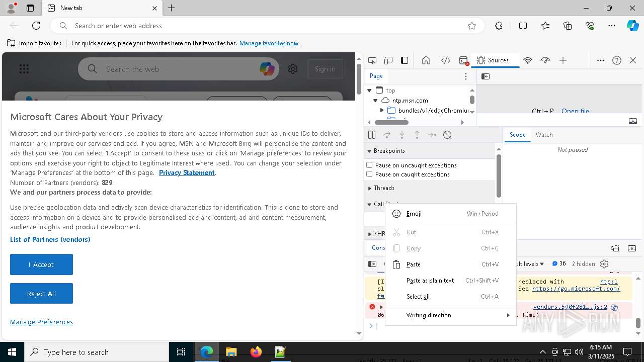Image resolution: width=644 pixels, height=362 pixels.
Task: Hide the Sources navigator pane icon
Action: tap(486, 76)
